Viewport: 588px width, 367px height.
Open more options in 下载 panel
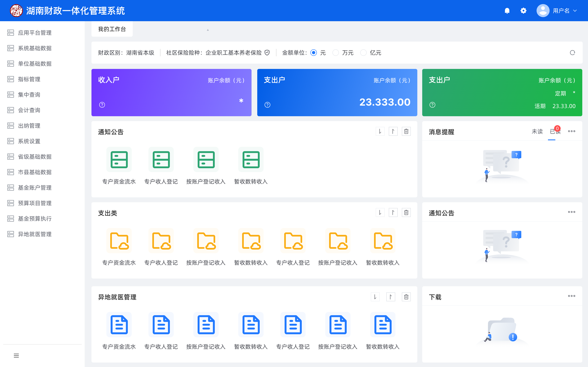pyautogui.click(x=571, y=296)
